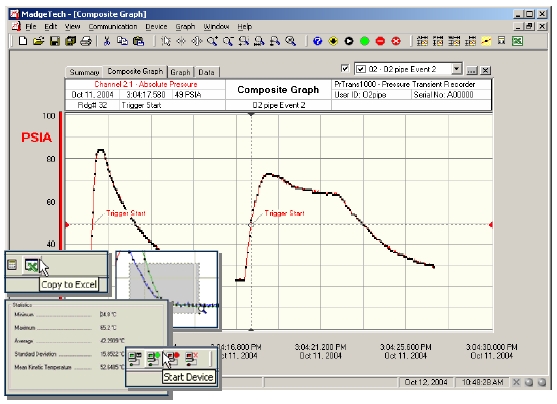Open the File menu

pyautogui.click(x=31, y=27)
